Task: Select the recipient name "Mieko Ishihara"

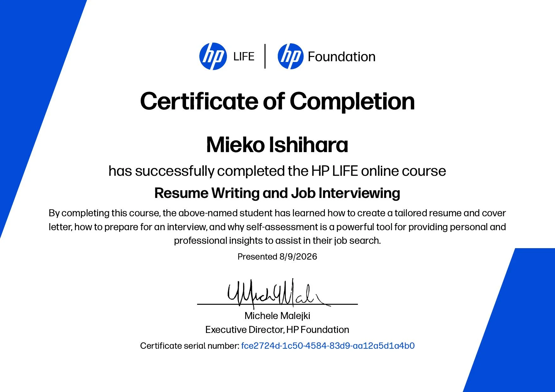Action: pos(277,145)
